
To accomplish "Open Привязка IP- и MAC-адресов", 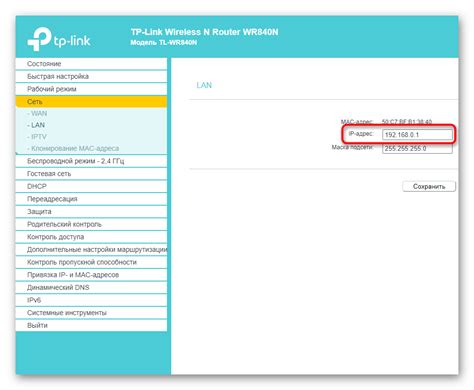I will (x=91, y=275).
